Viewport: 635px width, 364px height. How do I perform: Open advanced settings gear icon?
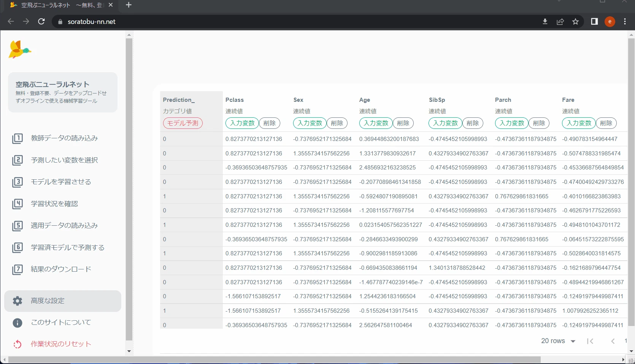pyautogui.click(x=17, y=301)
